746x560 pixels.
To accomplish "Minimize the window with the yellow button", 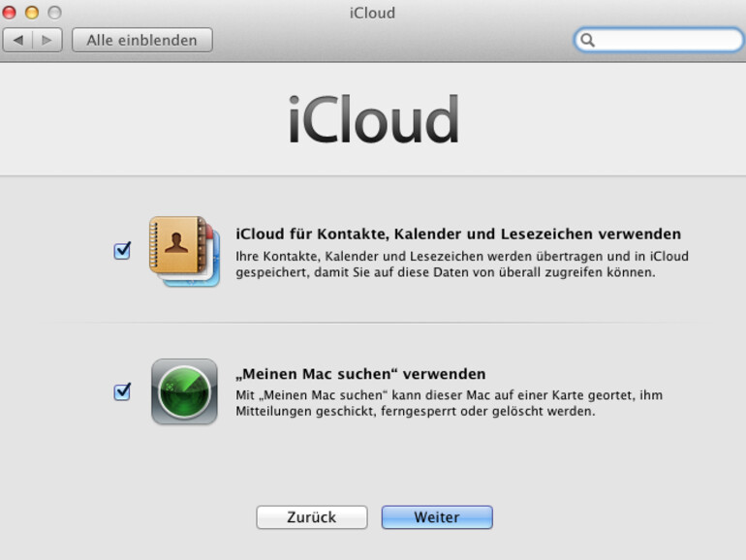I will pyautogui.click(x=31, y=13).
